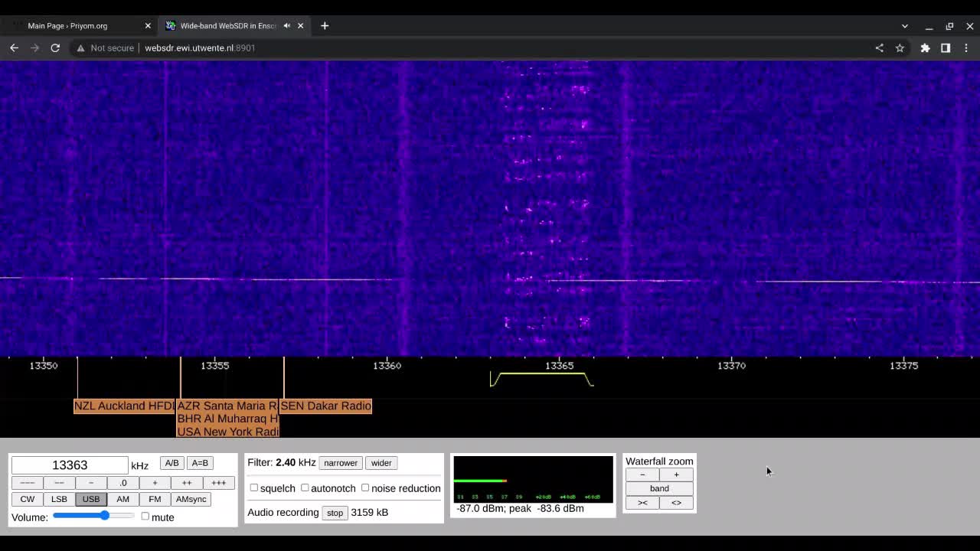Screen dimensions: 980x551
Task: Click the S-meter signal strength display
Action: click(x=533, y=480)
